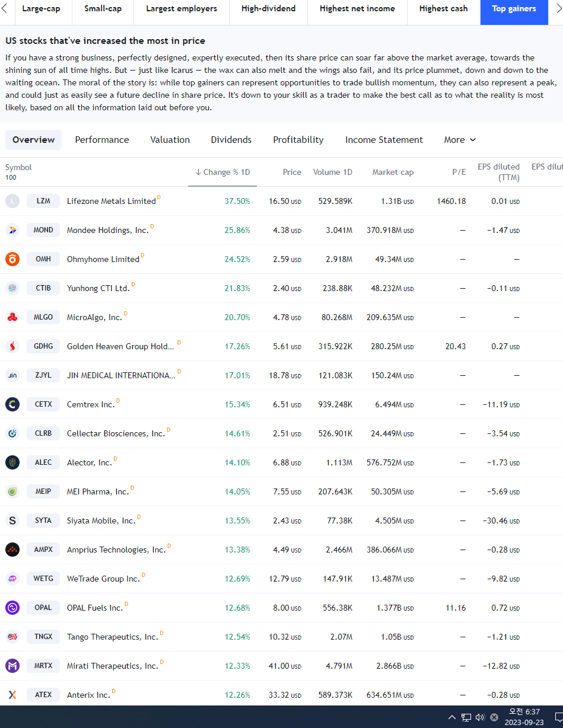Click the Alector logo icon

click(x=12, y=462)
